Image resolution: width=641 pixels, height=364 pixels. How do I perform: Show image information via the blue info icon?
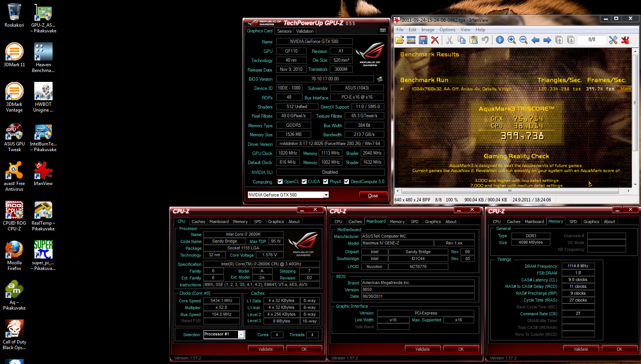[500, 40]
